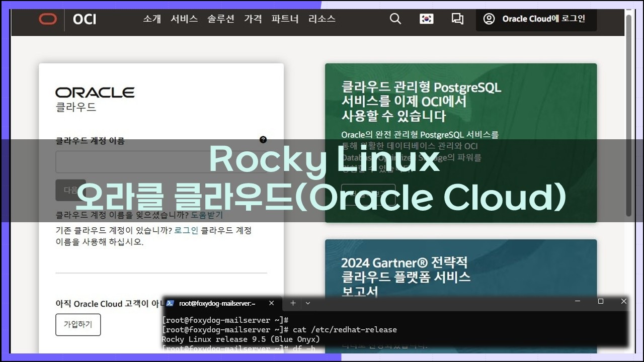Open the Korean flag country selector
644x362 pixels.
click(427, 19)
